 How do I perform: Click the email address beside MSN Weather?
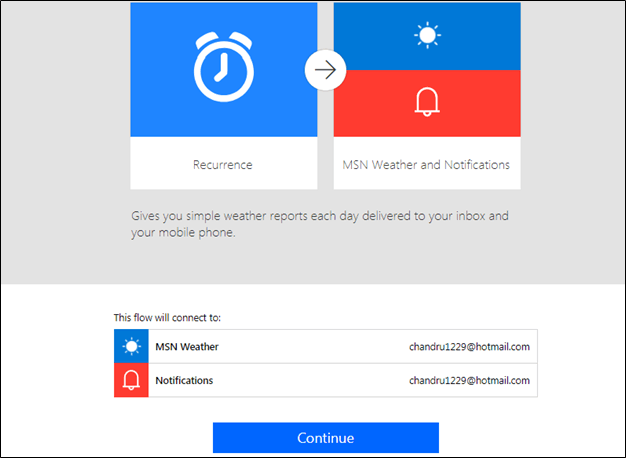tap(469, 347)
